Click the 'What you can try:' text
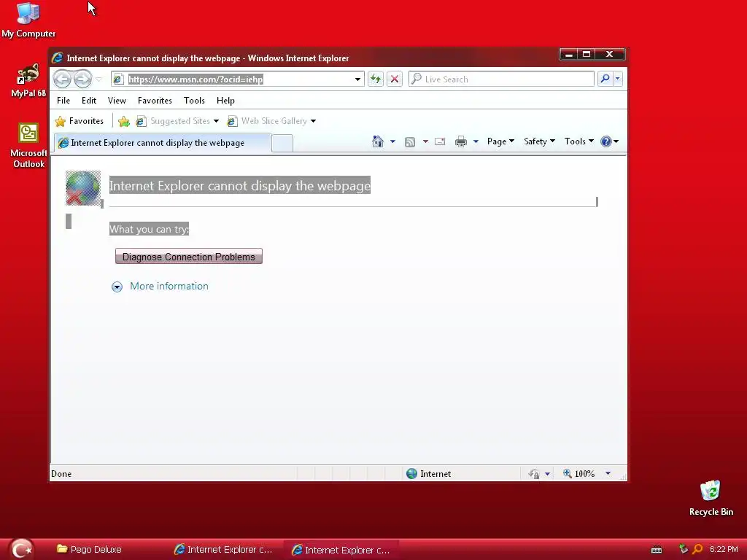The width and height of the screenshot is (747, 560). [149, 229]
